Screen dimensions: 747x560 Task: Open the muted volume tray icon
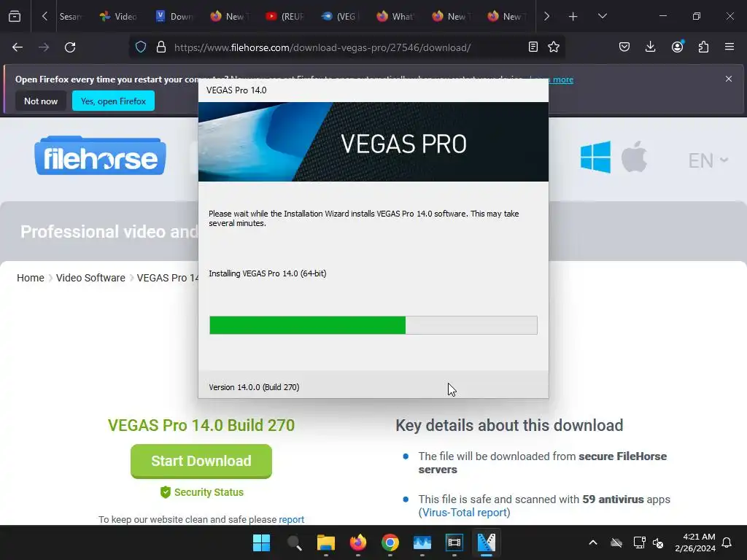659,542
